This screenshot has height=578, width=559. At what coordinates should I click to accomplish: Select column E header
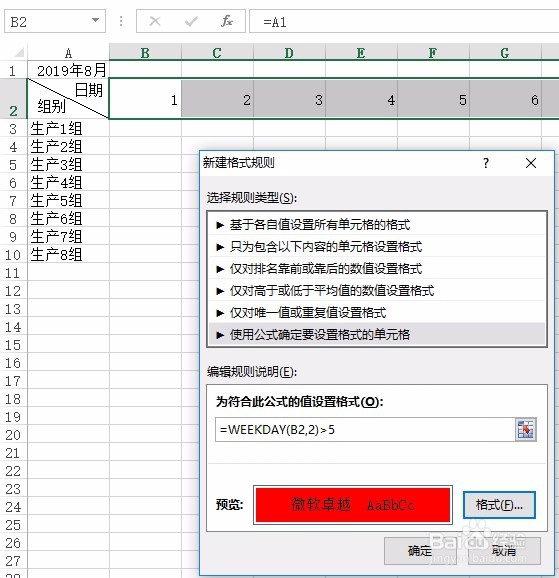pos(361,53)
